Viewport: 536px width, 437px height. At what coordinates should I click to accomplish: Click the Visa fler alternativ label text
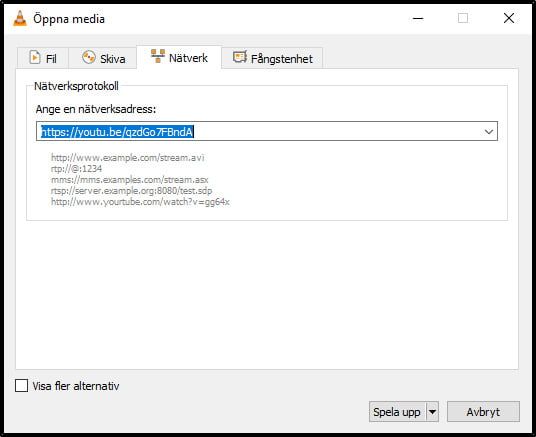coord(76,386)
